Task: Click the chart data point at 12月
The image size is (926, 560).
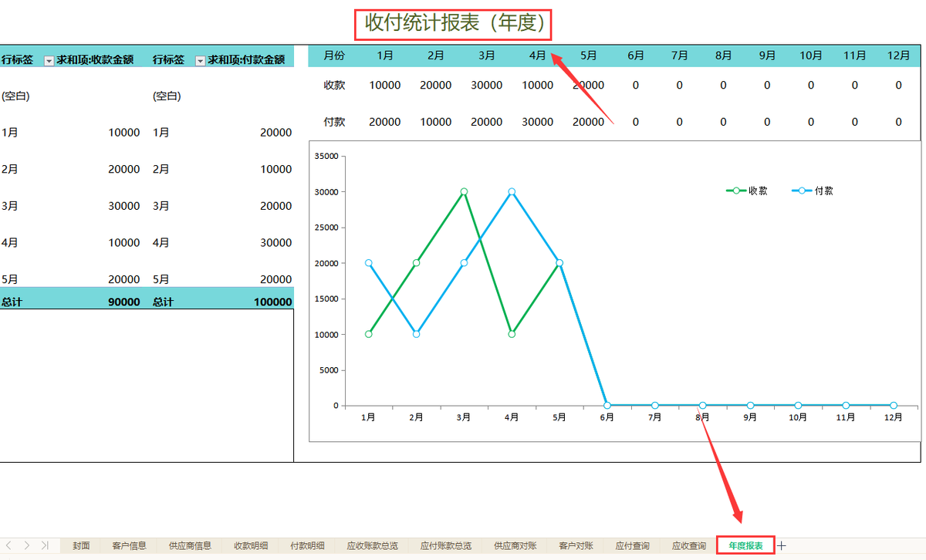Action: click(894, 405)
